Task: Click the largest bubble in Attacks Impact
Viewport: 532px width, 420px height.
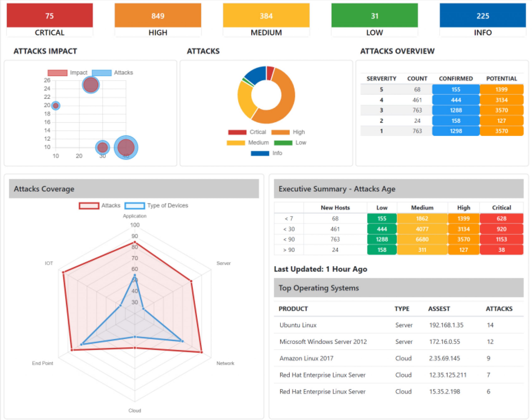Action: pyautogui.click(x=126, y=147)
